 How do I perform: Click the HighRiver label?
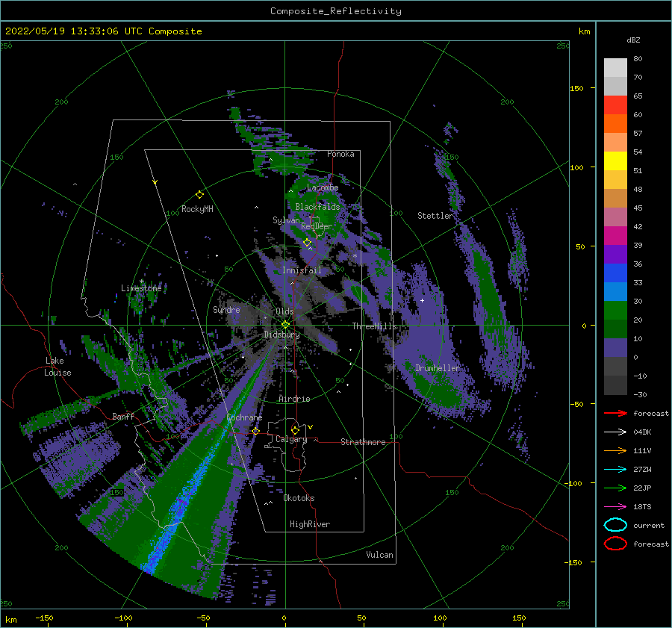(x=310, y=524)
